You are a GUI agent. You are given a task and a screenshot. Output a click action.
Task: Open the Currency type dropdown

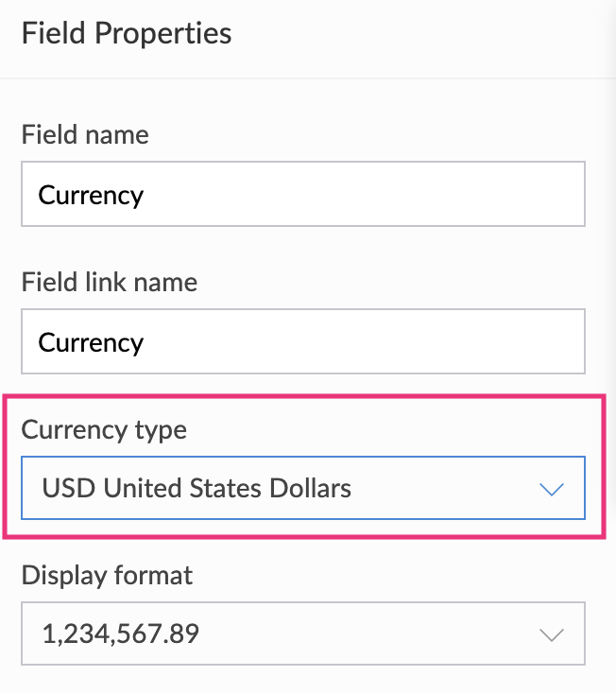pyautogui.click(x=302, y=488)
